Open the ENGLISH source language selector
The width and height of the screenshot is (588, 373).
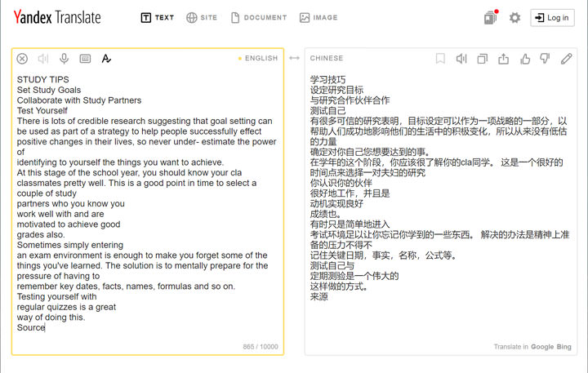(x=261, y=58)
